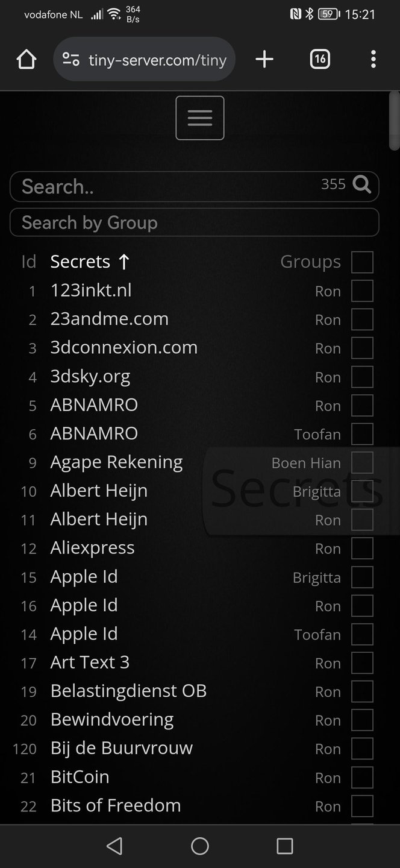Click the page scrollbar thumb
Screen dimensions: 400x868
point(394,121)
